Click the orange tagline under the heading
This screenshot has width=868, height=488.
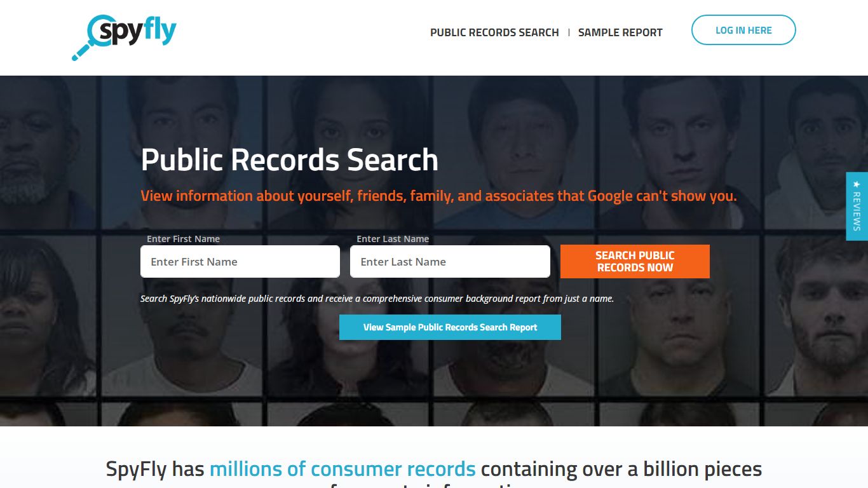pyautogui.click(x=438, y=196)
